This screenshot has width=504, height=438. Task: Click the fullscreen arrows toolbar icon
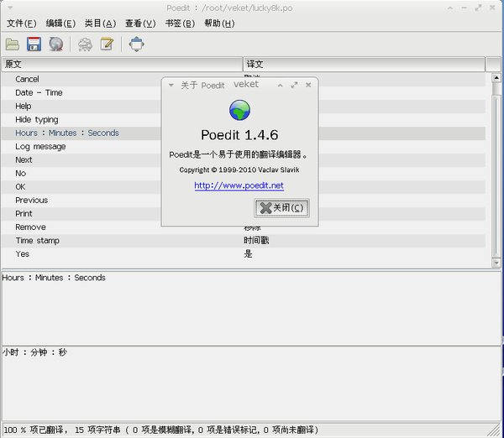coord(136,44)
